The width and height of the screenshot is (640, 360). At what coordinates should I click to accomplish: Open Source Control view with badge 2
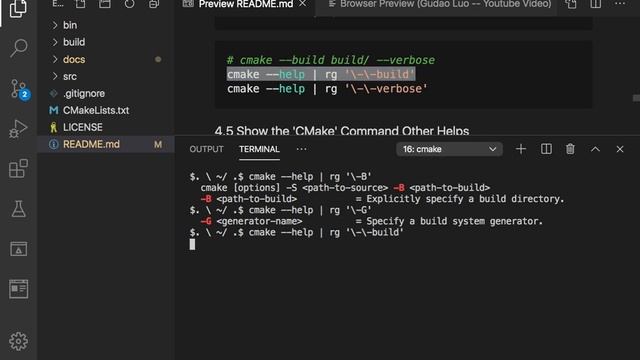coord(19,89)
